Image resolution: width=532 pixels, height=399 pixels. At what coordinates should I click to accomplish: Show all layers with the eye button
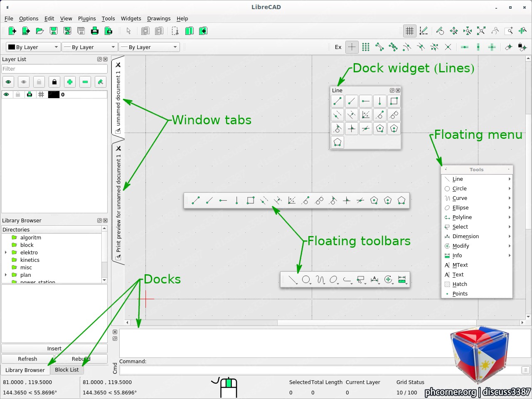tap(8, 82)
